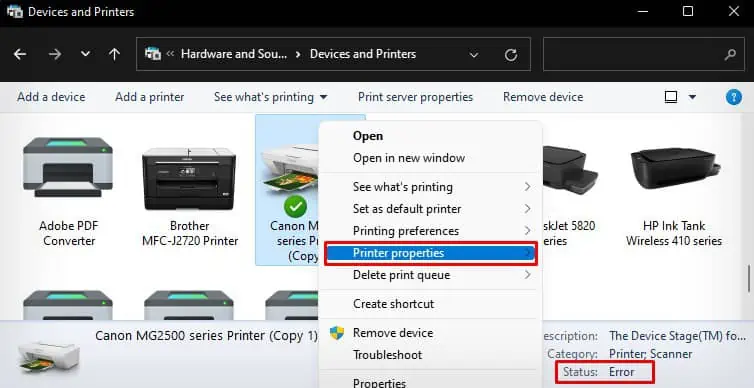
Task: Select Devices and Printers breadcrumb
Action: (363, 54)
